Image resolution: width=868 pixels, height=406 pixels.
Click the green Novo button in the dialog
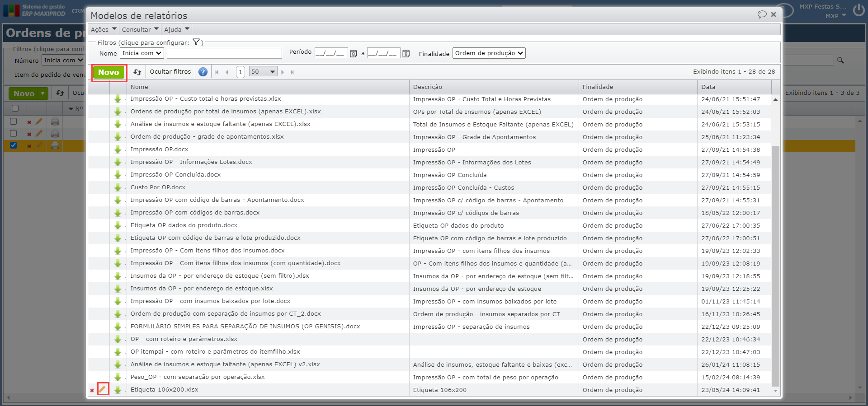(108, 72)
